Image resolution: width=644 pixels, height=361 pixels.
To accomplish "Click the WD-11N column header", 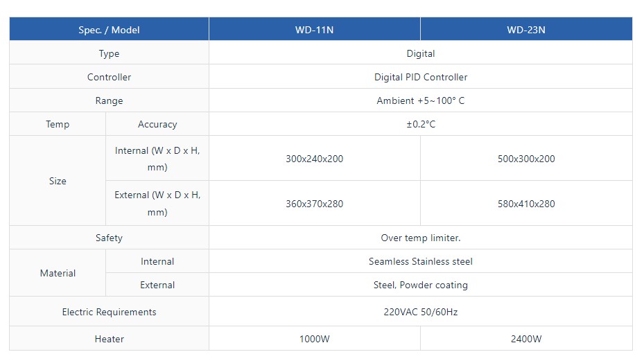I will click(314, 30).
